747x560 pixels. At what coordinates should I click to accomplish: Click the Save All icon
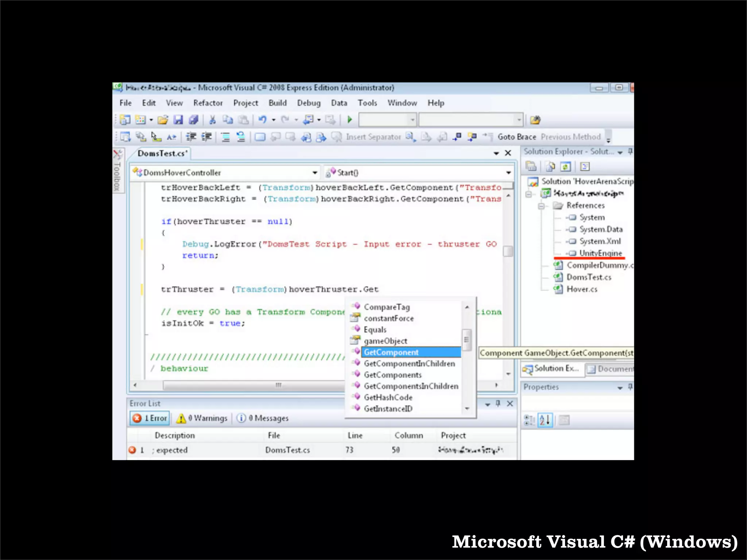pos(193,120)
